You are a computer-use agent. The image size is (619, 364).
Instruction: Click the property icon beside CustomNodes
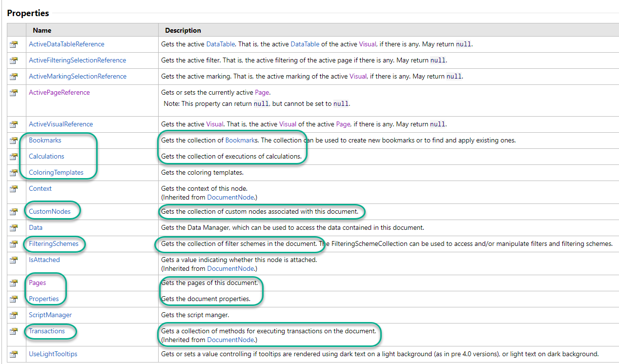14,212
